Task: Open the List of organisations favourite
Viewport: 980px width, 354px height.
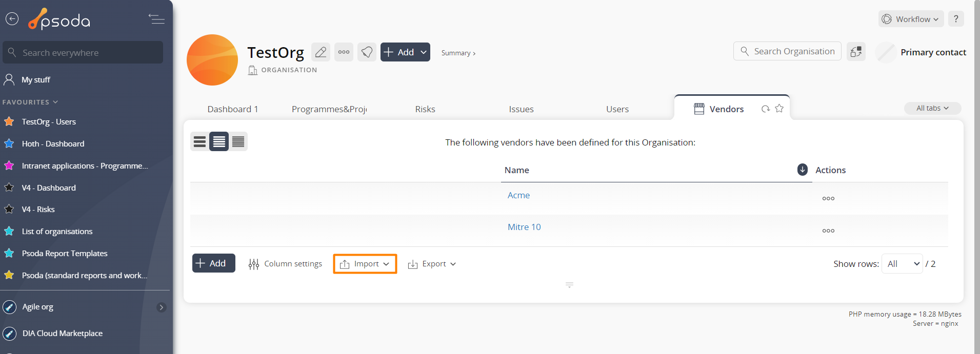Action: 57,232
